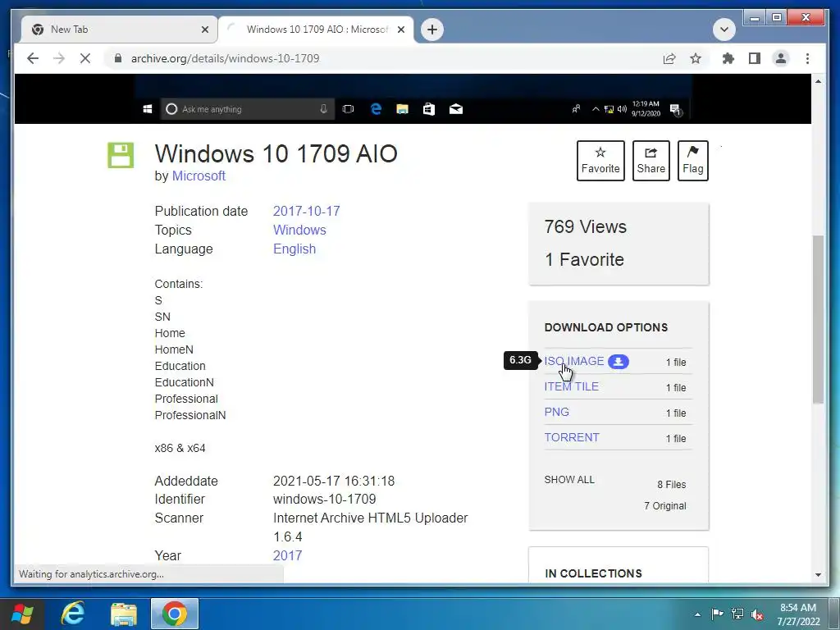The height and width of the screenshot is (630, 840).
Task: Click the Favorite button
Action: pos(600,161)
